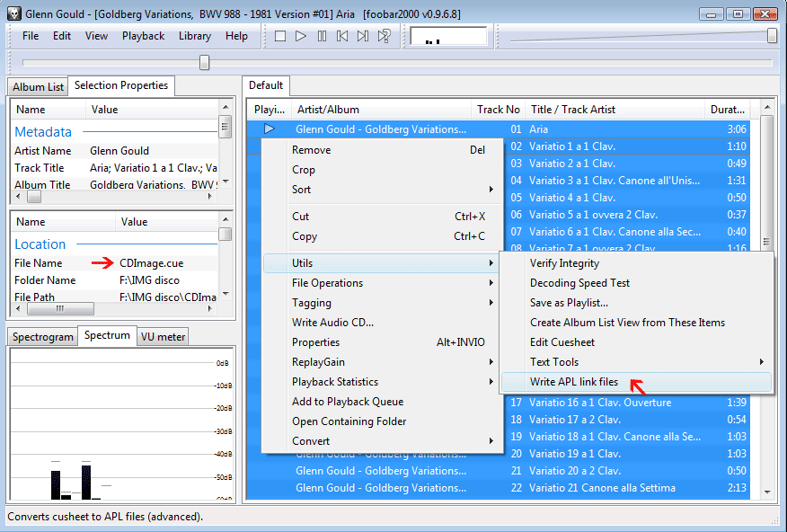Open the Playback menu
787x532 pixels.
tap(143, 36)
